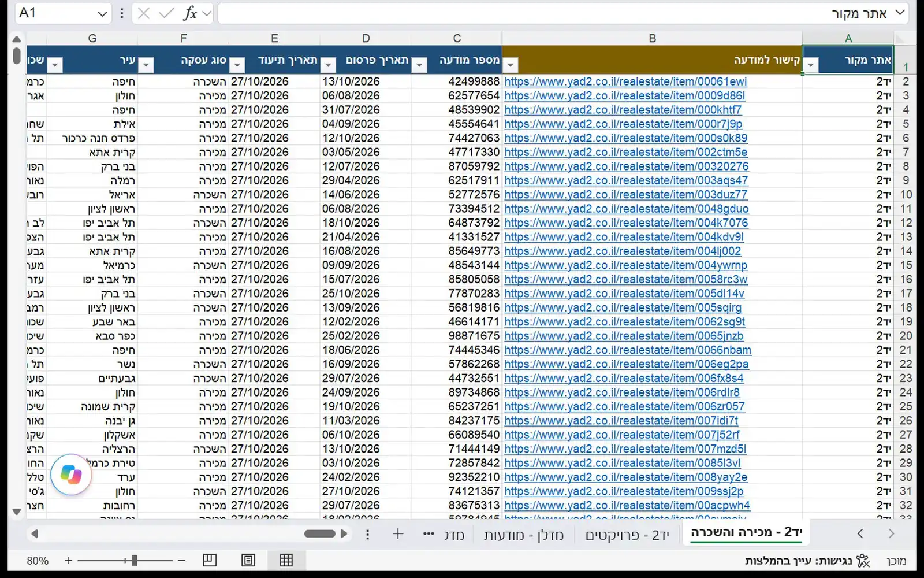
Task: Select the יד2 - מכירה והשכרה sheet tab
Action: 746,532
